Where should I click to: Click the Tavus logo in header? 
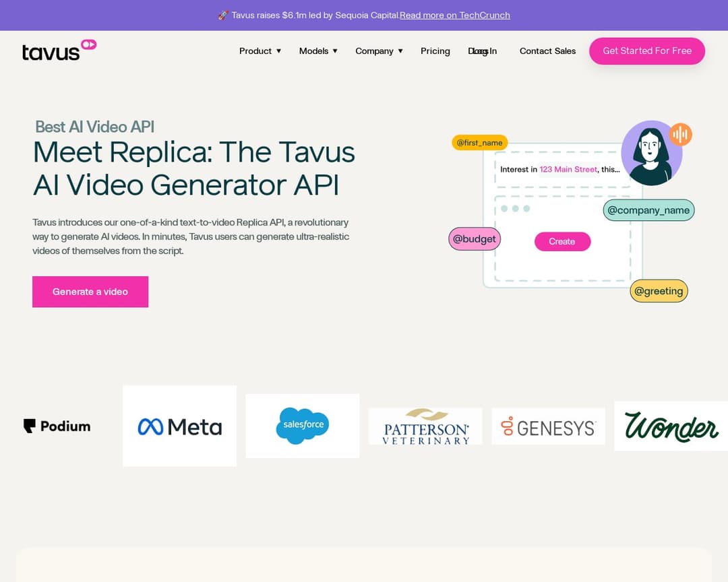59,51
